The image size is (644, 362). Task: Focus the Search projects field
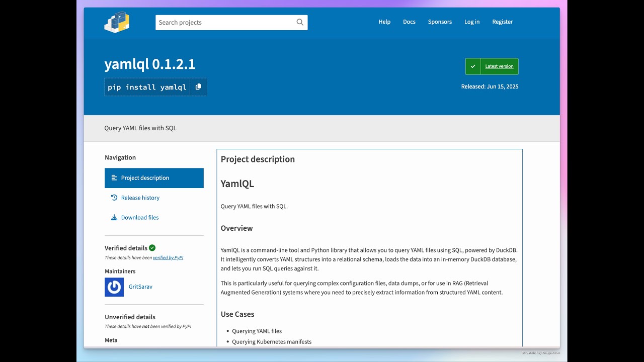tap(231, 22)
